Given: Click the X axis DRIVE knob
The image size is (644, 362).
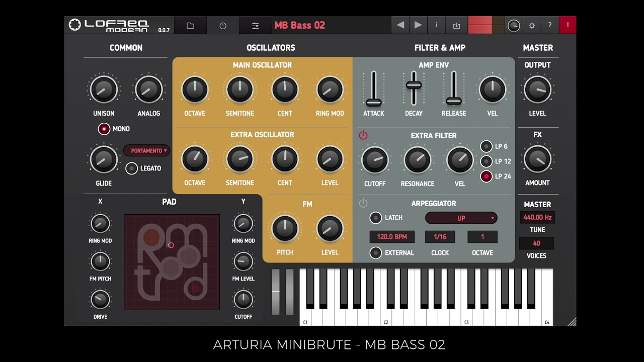Looking at the screenshot, I should pyautogui.click(x=100, y=300).
